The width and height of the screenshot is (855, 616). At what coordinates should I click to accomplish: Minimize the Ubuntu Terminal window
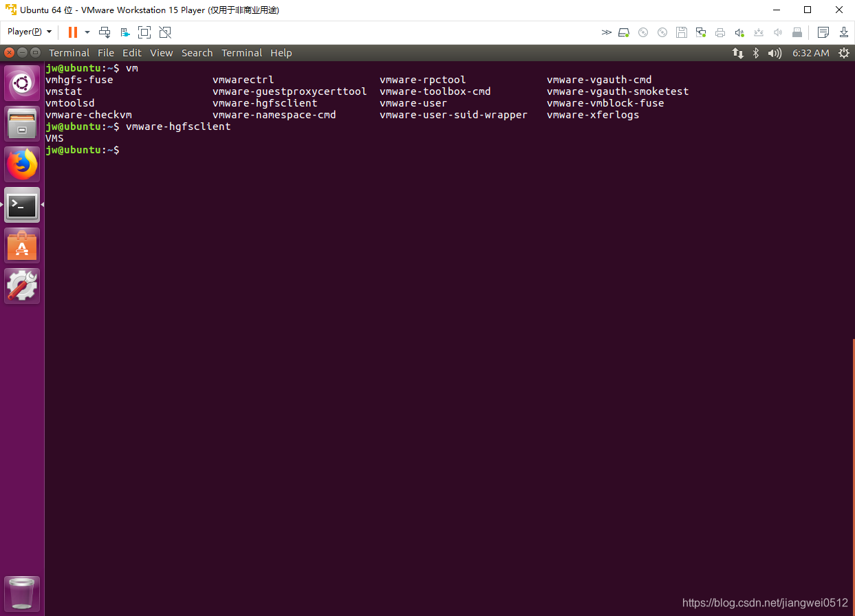click(22, 53)
